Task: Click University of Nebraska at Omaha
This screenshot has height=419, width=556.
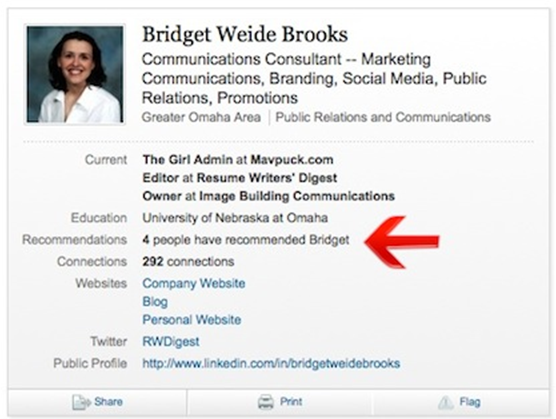Action: coord(235,218)
